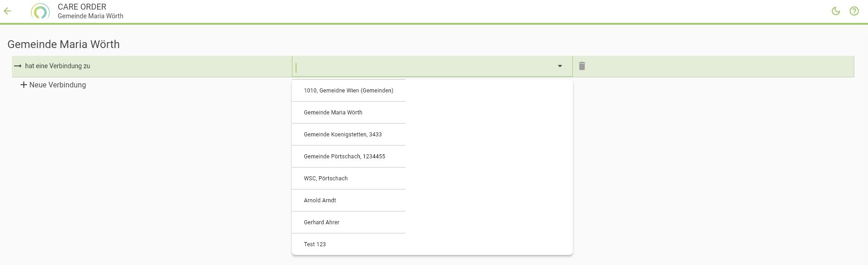Click the Care Order circular logo

[40, 11]
